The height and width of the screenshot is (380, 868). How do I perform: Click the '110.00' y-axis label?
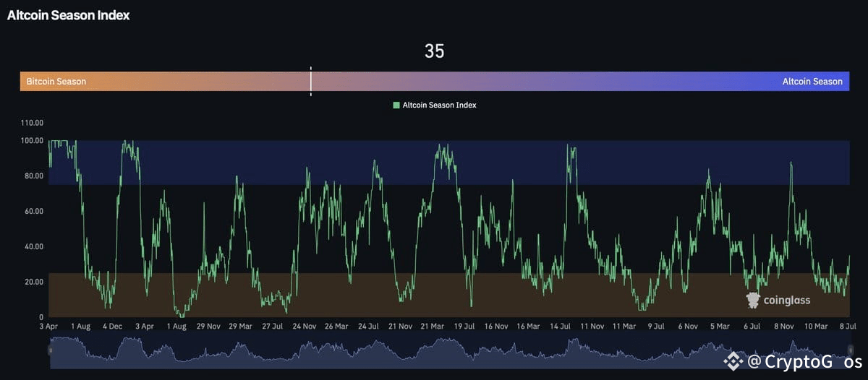(x=31, y=123)
